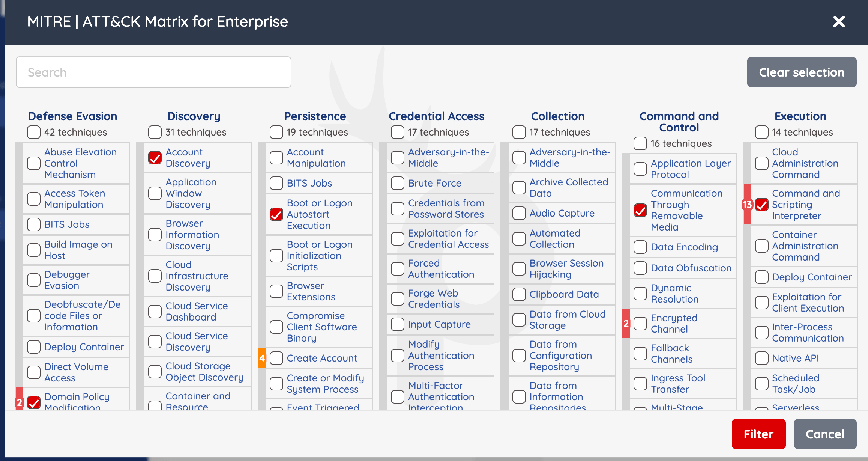Click the Persistence tactic heading
868x461 pixels.
tap(315, 116)
